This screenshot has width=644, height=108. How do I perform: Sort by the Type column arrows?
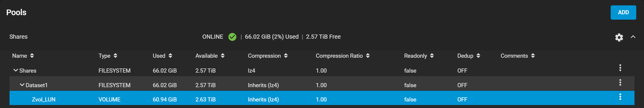(115, 56)
